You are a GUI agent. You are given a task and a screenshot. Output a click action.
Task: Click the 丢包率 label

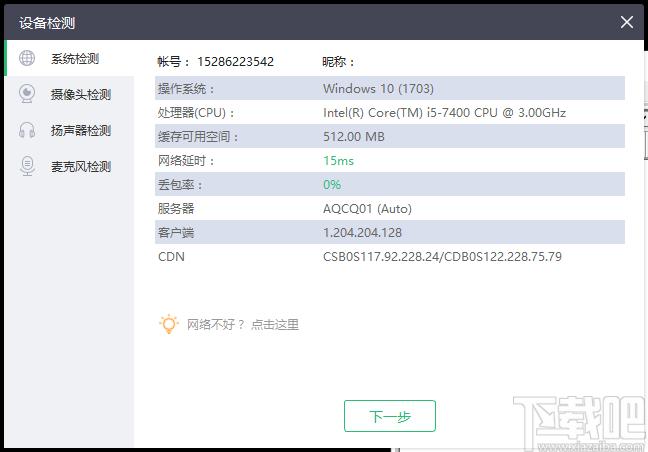click(180, 185)
